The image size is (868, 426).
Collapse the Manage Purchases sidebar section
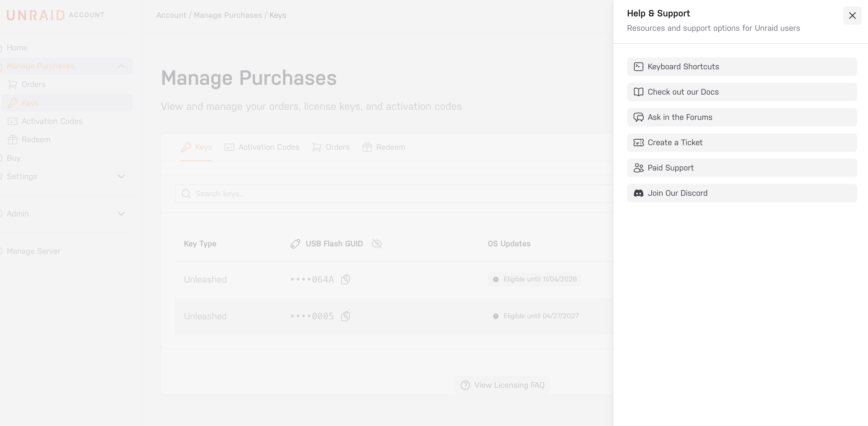click(121, 66)
